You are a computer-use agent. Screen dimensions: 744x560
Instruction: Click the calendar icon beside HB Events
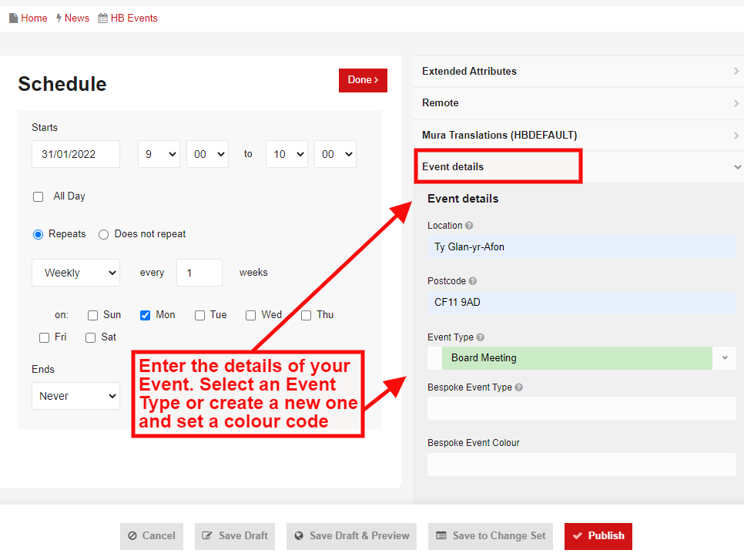[x=101, y=18]
